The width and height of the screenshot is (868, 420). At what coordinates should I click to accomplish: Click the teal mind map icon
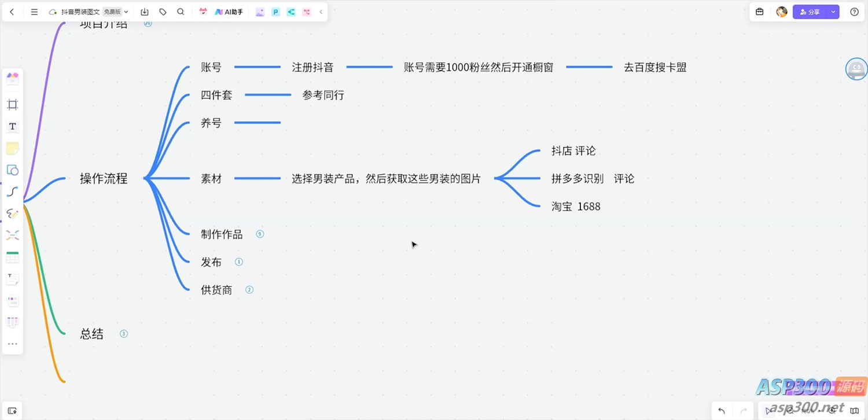[x=291, y=12]
